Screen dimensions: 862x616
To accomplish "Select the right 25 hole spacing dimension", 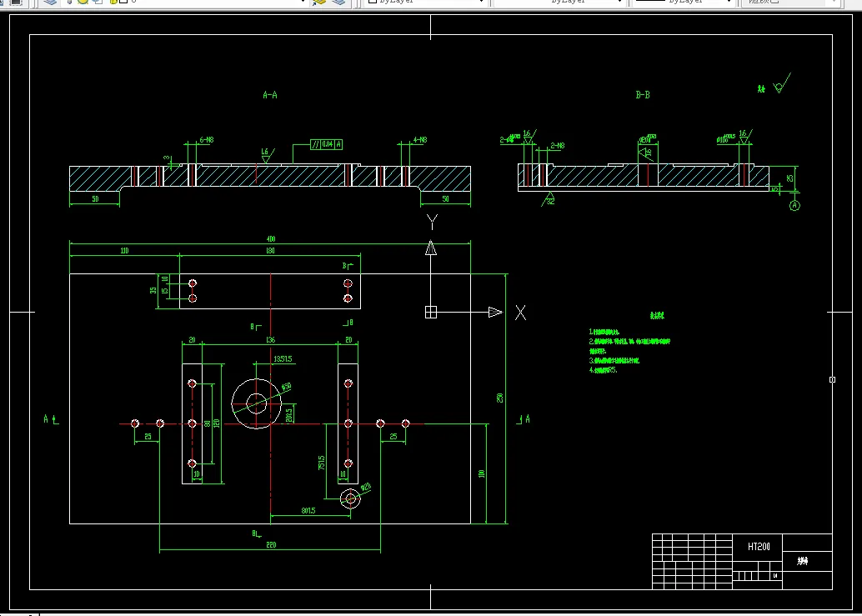I will 393,436.
